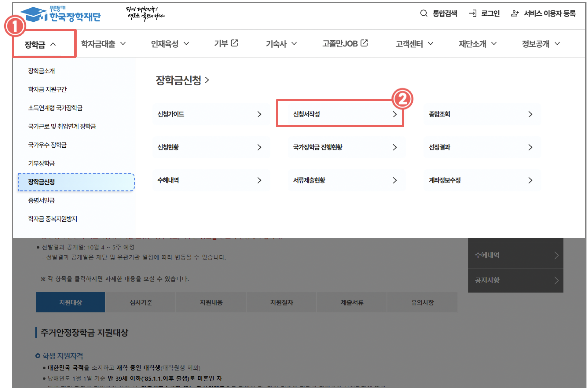Switch to the 심사기준 tab
Screen dimensions: 588x390
tap(141, 302)
